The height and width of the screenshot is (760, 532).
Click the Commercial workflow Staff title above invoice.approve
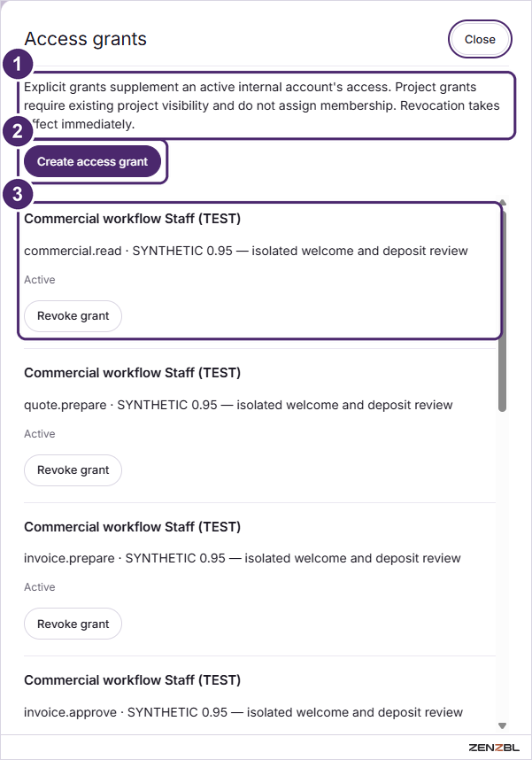(132, 680)
